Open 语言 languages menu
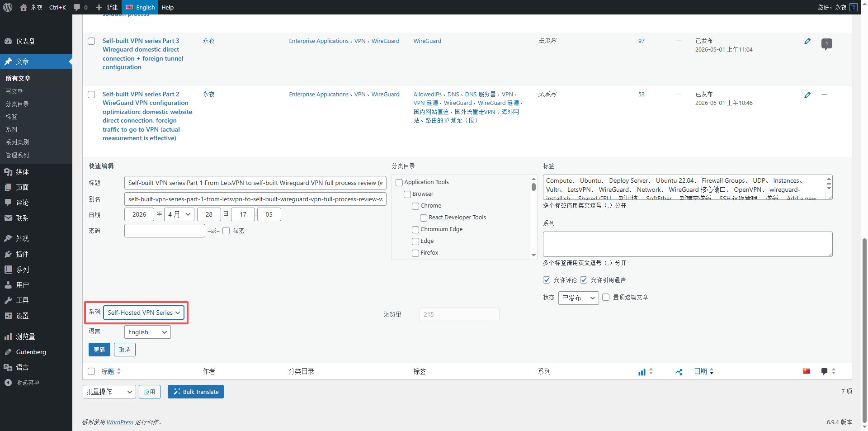 [x=36, y=367]
